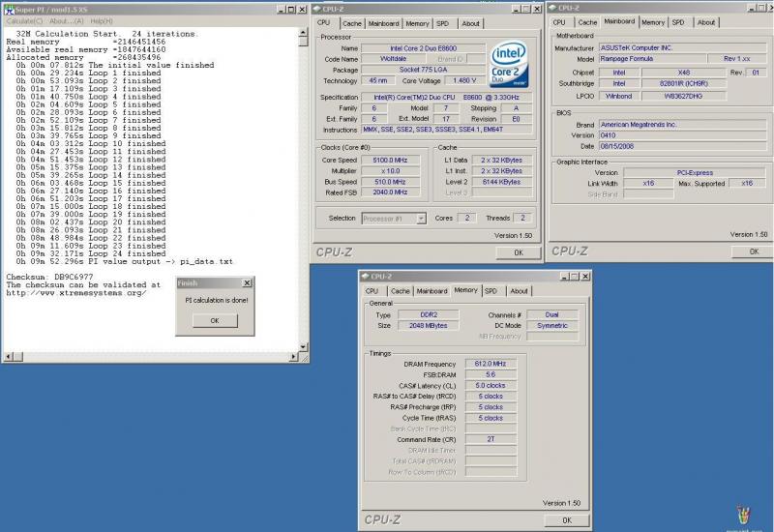Close the CPU-Z CPU window
The image size is (774, 532).
(537, 9)
